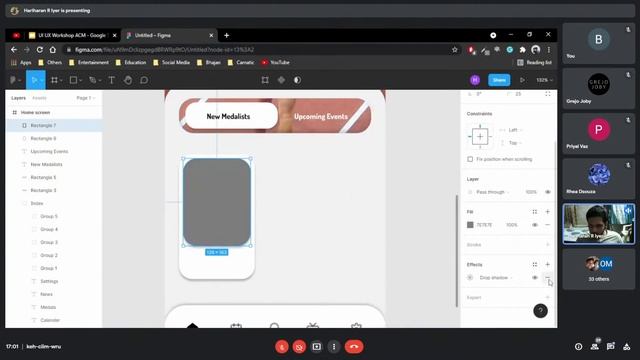The width and height of the screenshot is (640, 360).
Task: Add an export setting with plus icon
Action: pos(547,297)
